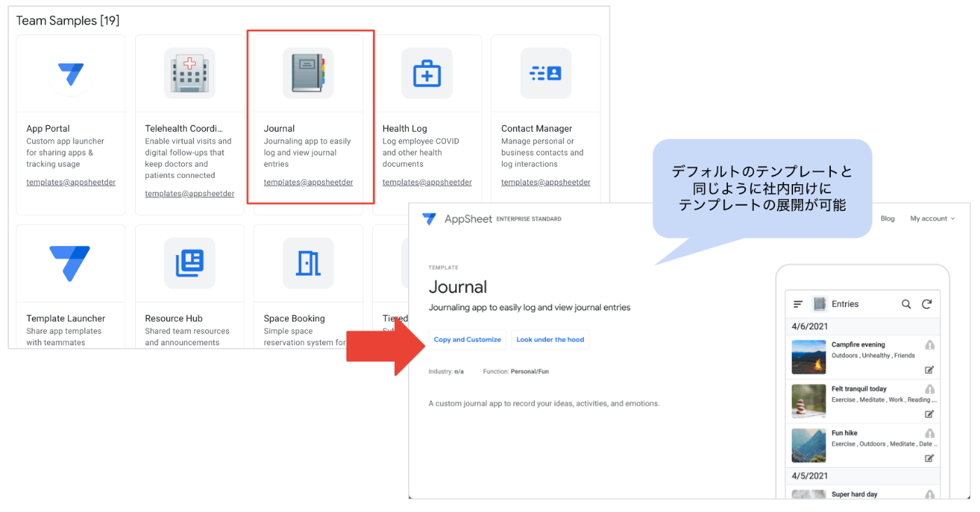Open the My account dropdown
Image resolution: width=980 pixels, height=512 pixels.
click(932, 219)
